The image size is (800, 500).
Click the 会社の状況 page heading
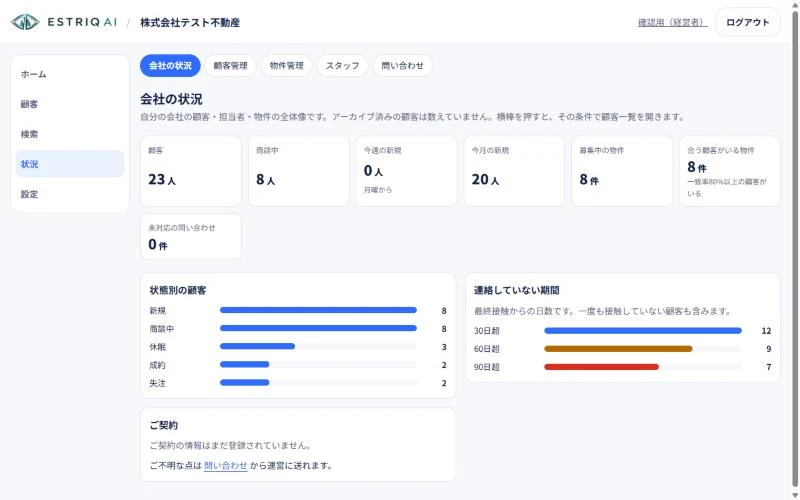point(171,99)
